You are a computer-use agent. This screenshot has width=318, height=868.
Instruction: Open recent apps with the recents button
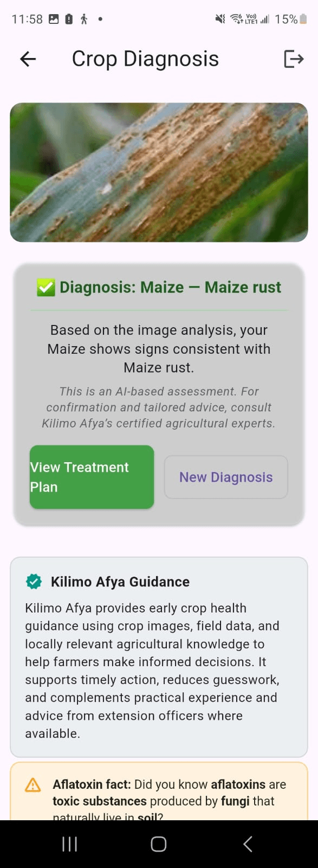69,844
